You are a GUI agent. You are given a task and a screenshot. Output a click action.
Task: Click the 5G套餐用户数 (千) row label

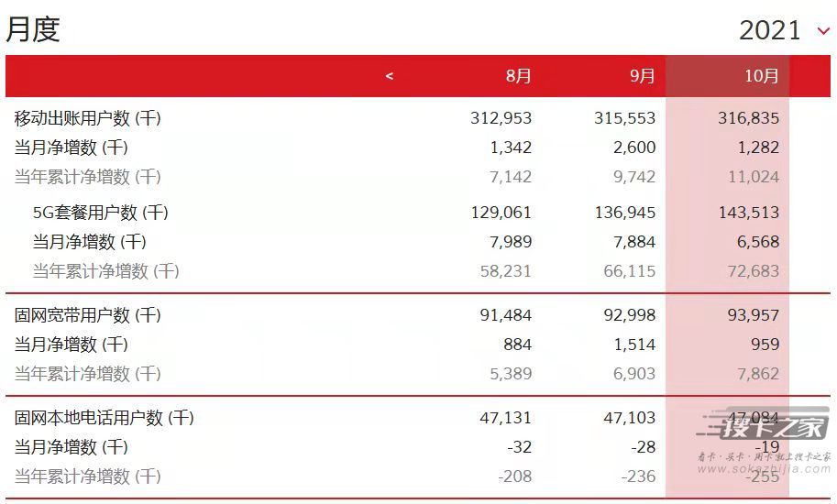[100, 213]
